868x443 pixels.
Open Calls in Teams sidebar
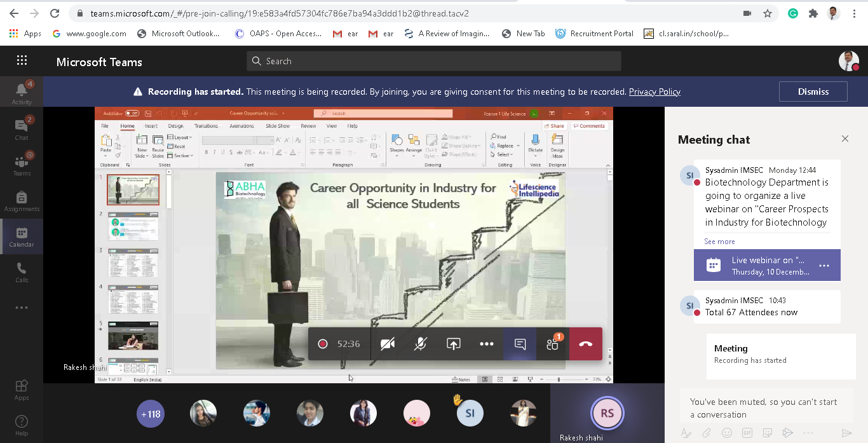[x=22, y=272]
